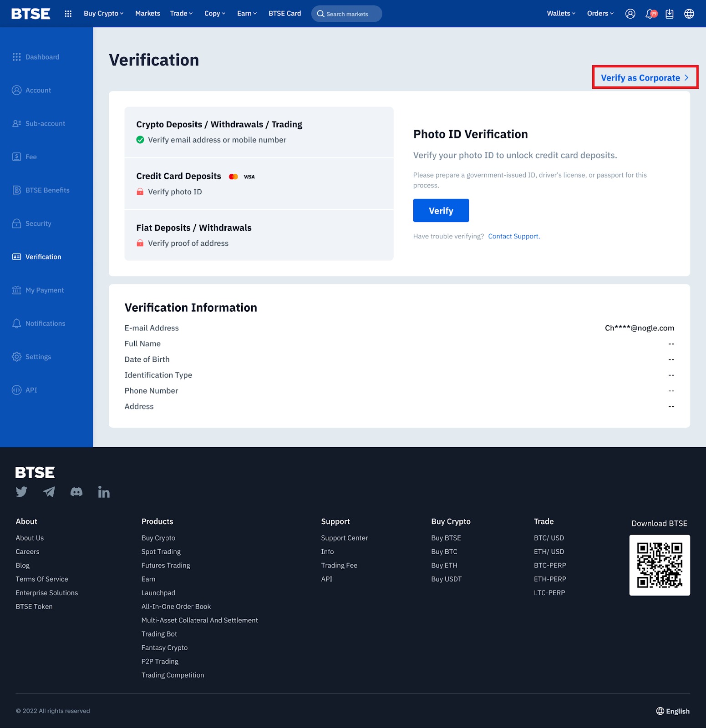Open LTC-PERP footer link
This screenshot has width=706, height=728.
[549, 592]
